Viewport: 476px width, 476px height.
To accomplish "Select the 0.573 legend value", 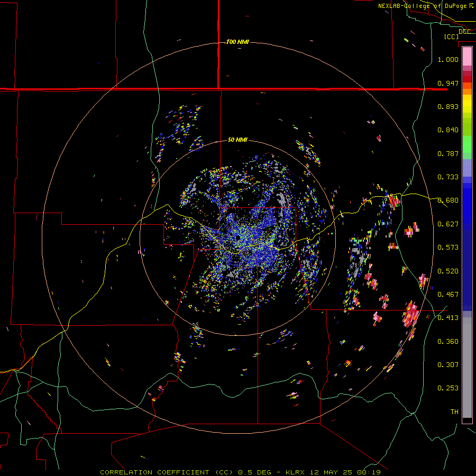I will 448,248.
